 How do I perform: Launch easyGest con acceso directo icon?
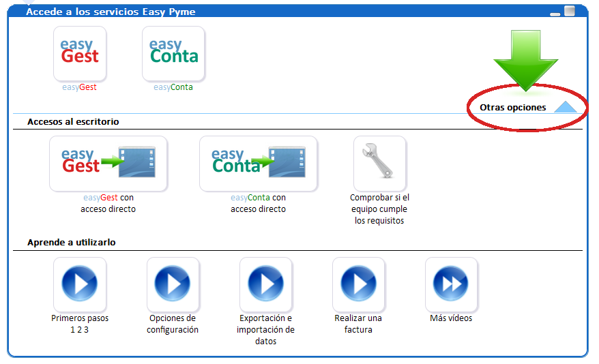[108, 164]
